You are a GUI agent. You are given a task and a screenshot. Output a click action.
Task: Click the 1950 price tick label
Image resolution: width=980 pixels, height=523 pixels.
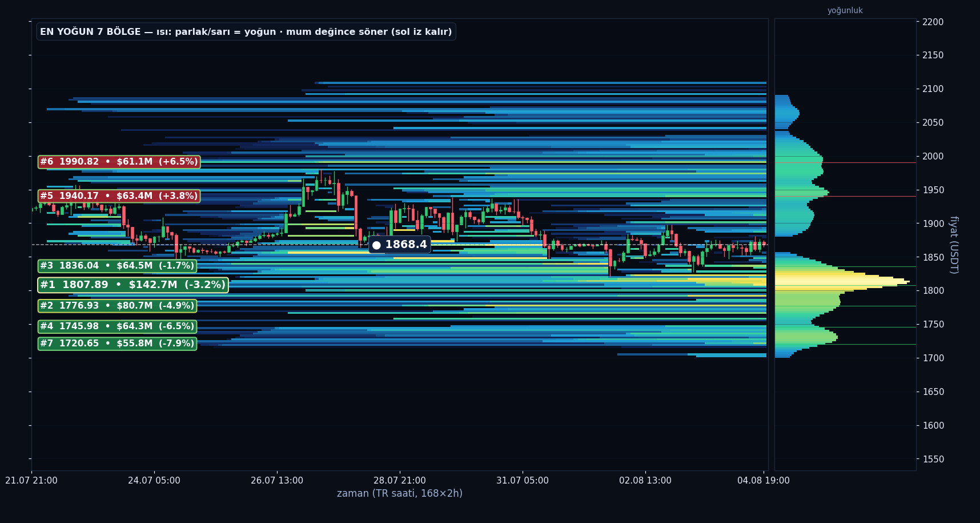(932, 190)
